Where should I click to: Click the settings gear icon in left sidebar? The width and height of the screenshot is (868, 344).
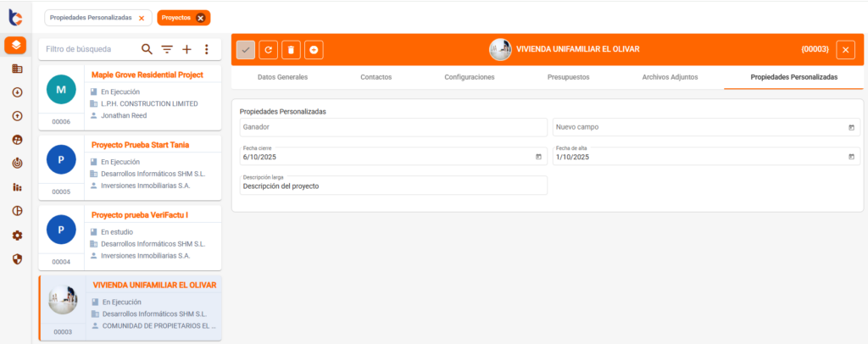coord(17,235)
